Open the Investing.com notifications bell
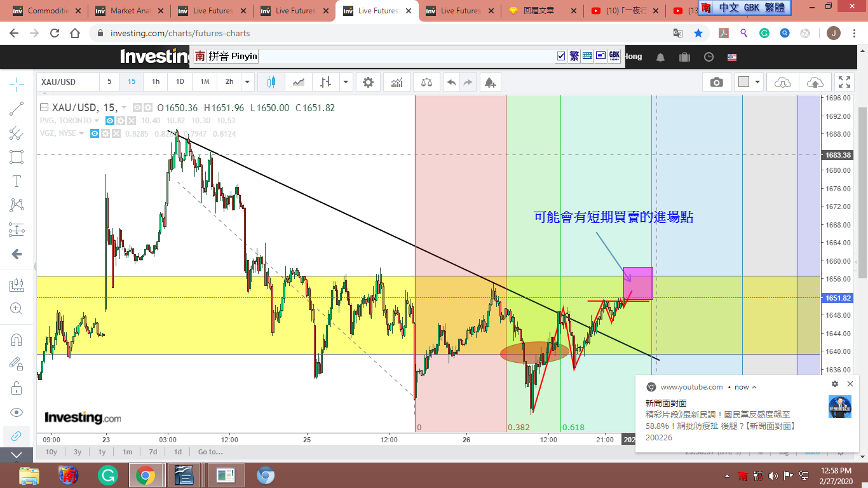This screenshot has height=488, width=868. pyautogui.click(x=661, y=57)
